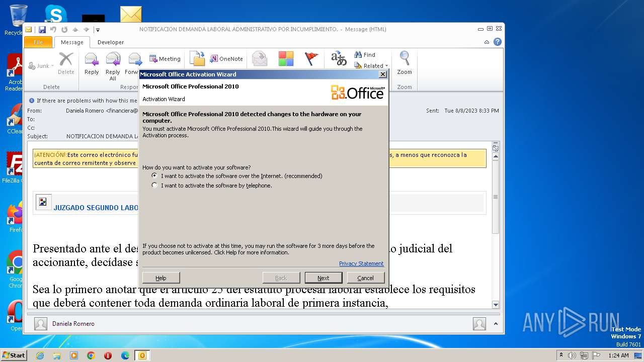
Task: Expand the Related dropdown in ribbon
Action: click(371, 66)
